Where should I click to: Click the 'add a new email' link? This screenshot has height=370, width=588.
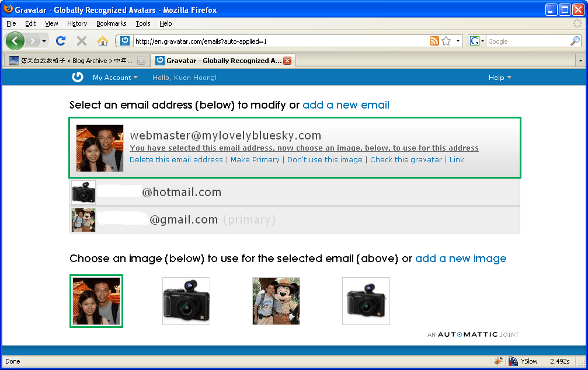pos(346,105)
